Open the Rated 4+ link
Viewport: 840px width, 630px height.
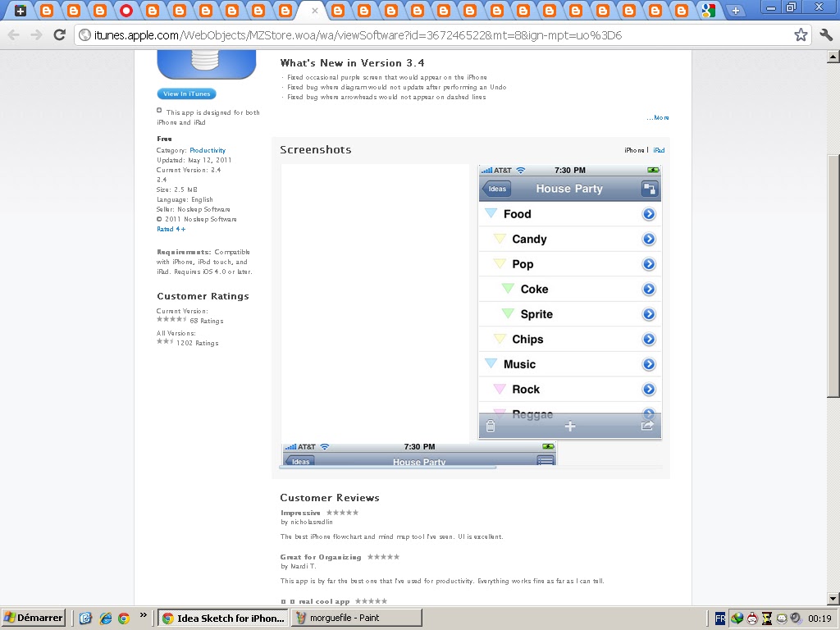tap(171, 230)
